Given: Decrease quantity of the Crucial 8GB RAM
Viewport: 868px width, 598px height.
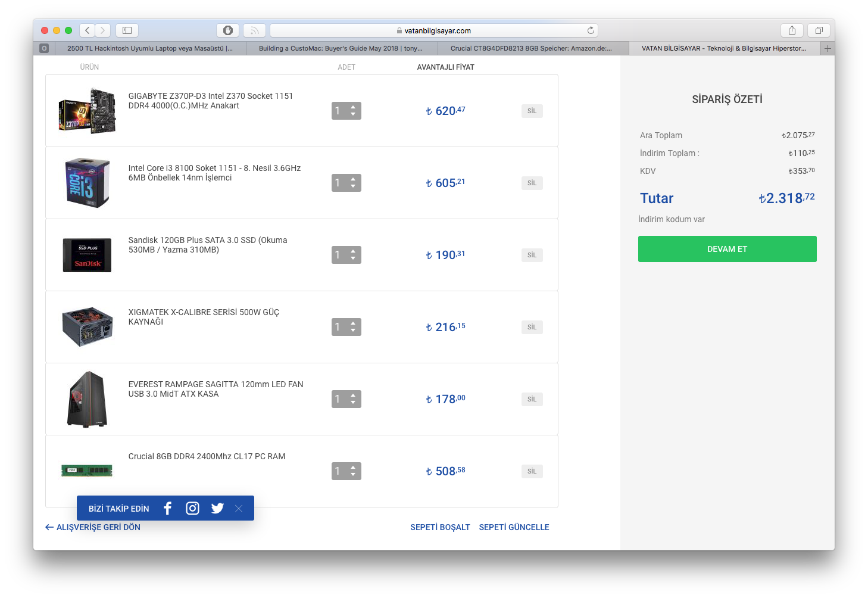Looking at the screenshot, I should coord(354,474).
